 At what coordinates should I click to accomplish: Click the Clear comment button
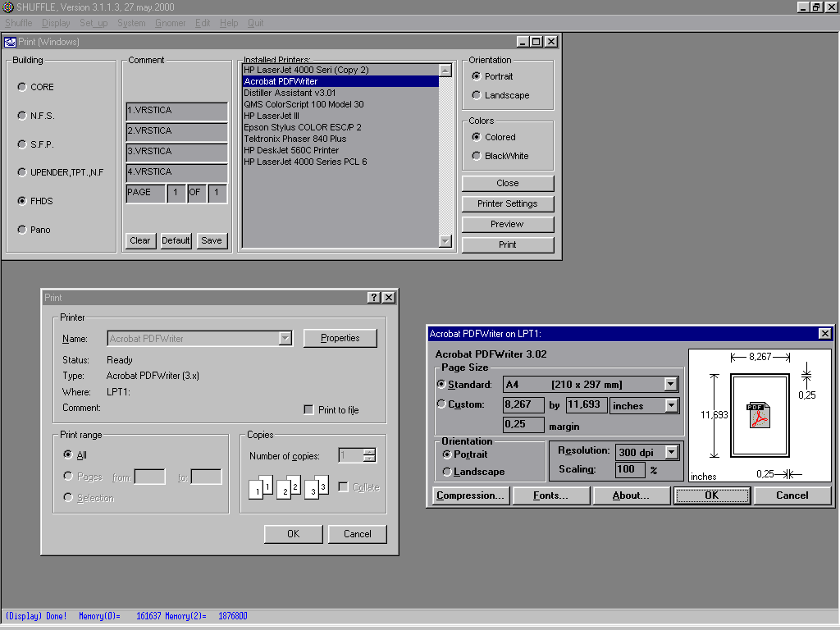point(140,240)
